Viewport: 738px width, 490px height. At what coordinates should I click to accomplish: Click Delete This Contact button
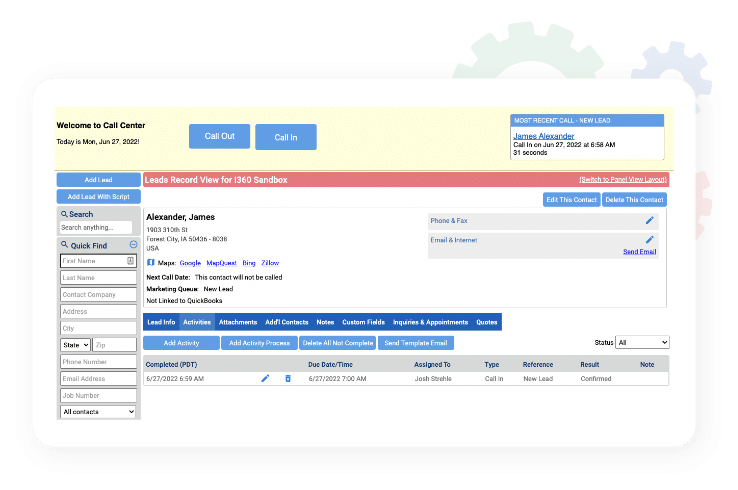634,200
